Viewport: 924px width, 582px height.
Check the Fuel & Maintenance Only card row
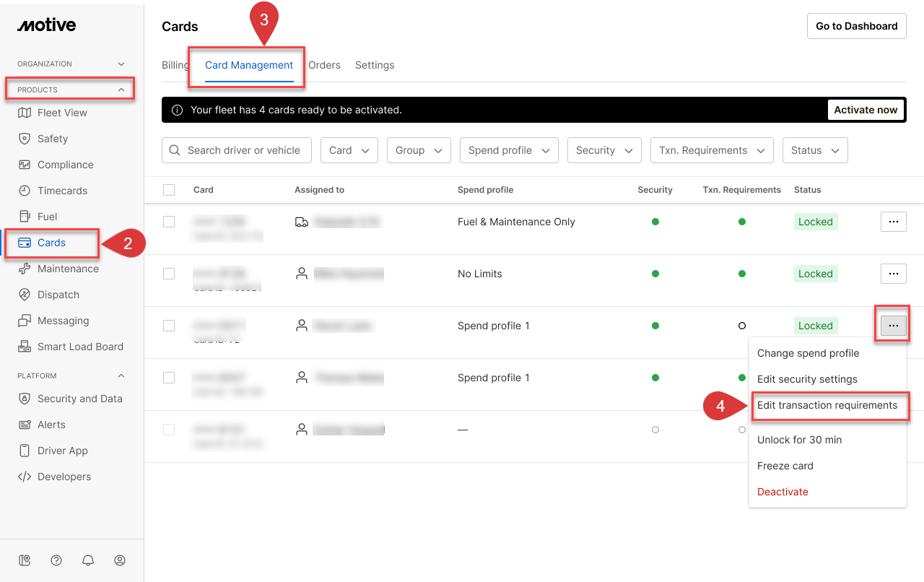[169, 222]
